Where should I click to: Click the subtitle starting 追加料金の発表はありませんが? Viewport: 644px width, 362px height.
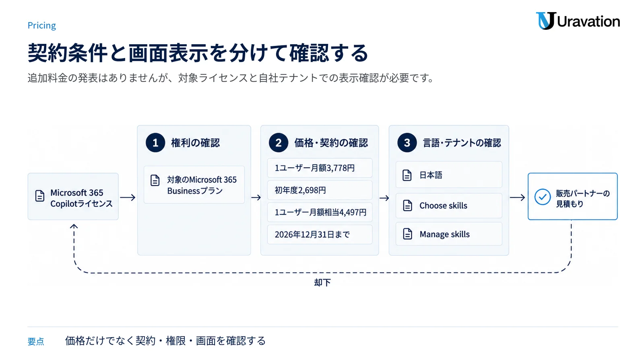231,78
